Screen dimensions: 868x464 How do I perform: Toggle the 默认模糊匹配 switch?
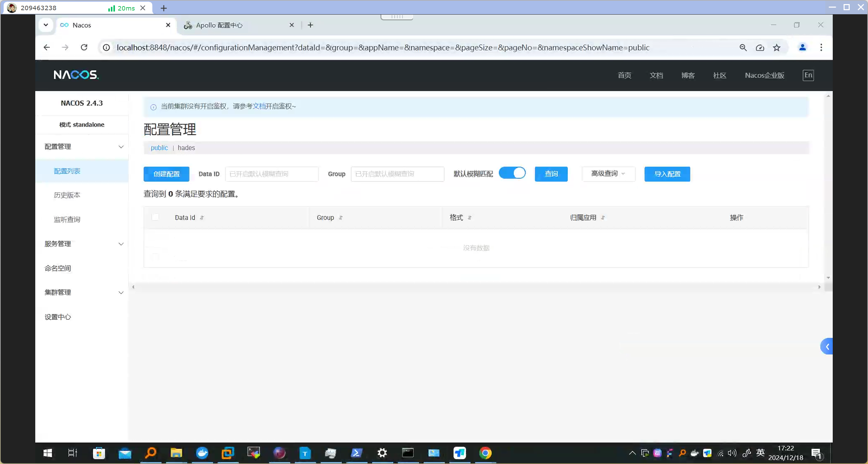[x=512, y=173]
